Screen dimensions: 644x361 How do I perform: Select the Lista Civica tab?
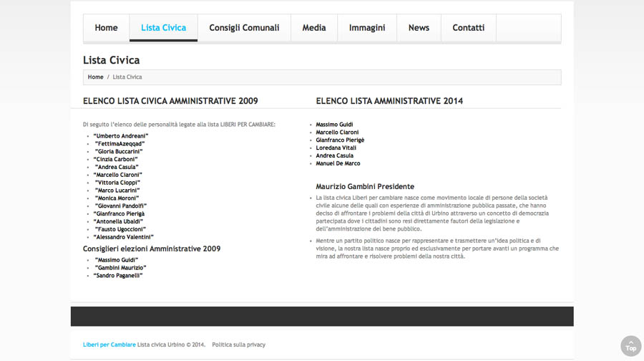pyautogui.click(x=163, y=27)
